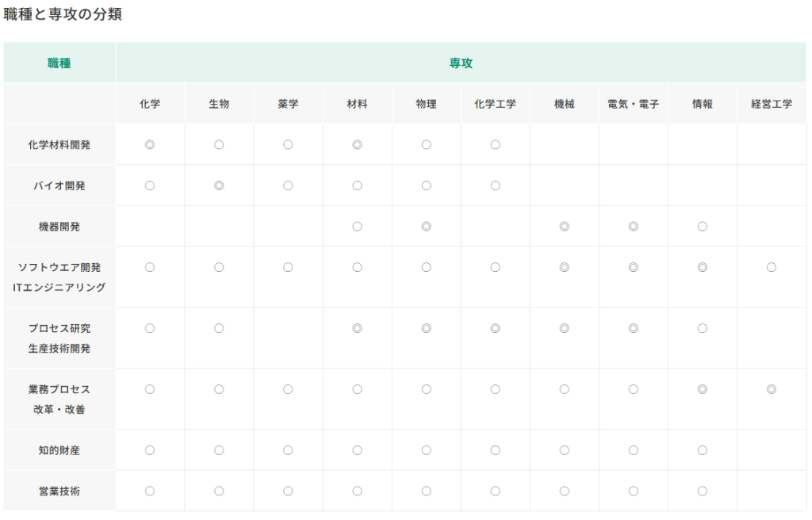Click circle mark for 化学材料開発 under 薬学
Screen dimensions: 812x520
click(288, 144)
